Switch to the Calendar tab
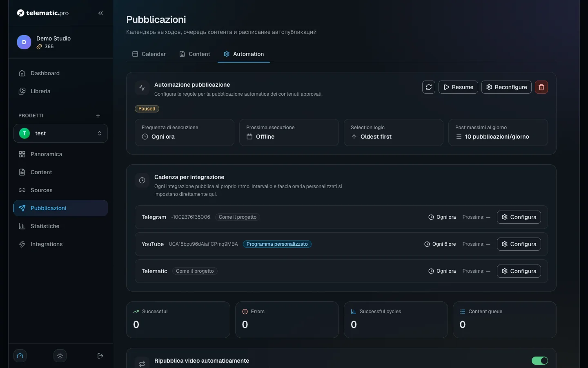This screenshot has width=588, height=368. [x=149, y=54]
